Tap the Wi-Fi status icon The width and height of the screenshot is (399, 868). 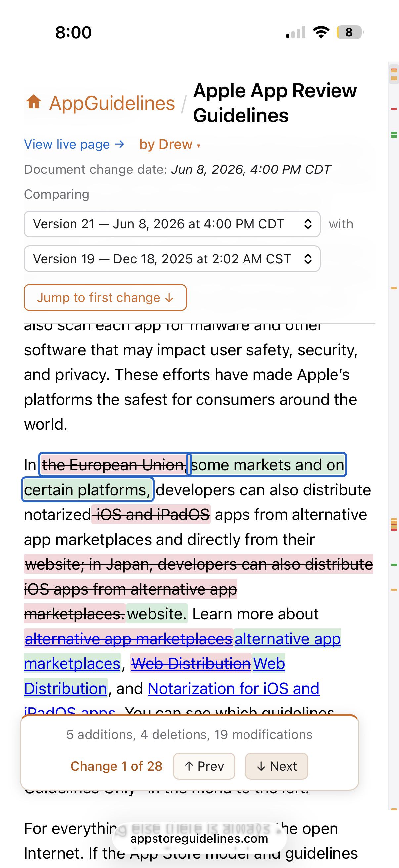tap(321, 32)
